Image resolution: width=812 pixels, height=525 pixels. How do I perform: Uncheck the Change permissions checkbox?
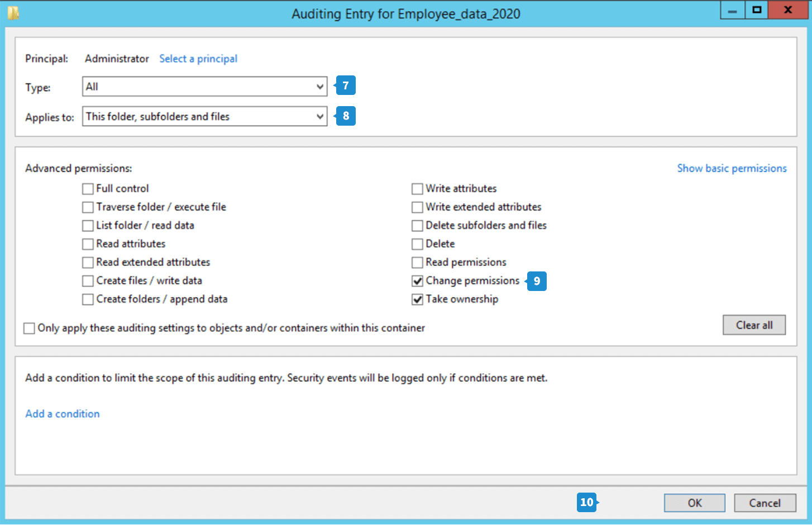coord(417,281)
